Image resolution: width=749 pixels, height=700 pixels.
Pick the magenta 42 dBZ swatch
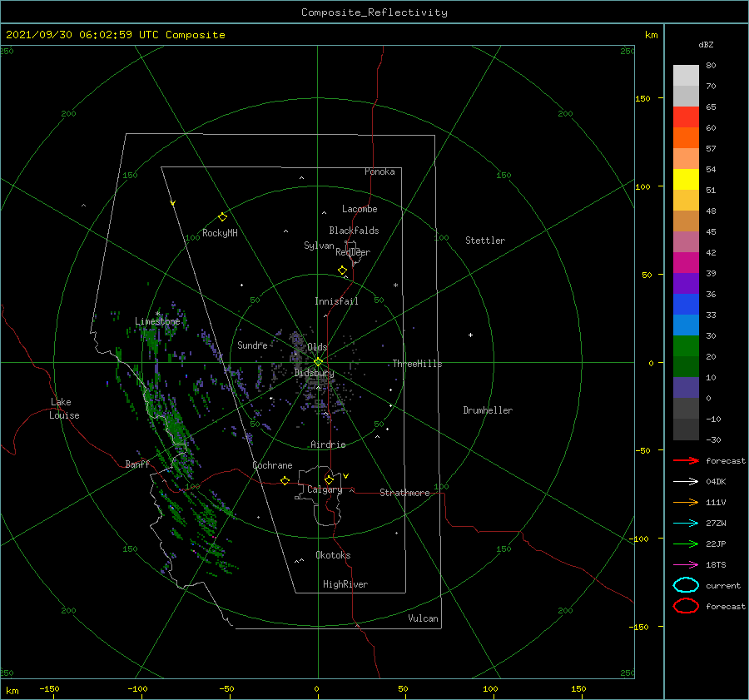[x=686, y=263]
